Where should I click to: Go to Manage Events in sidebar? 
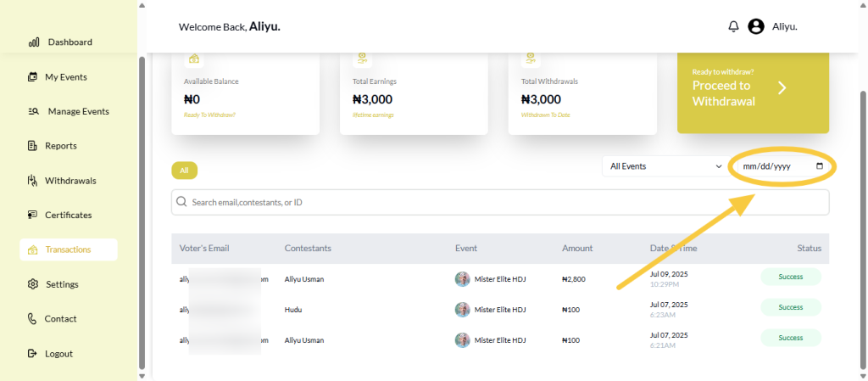click(78, 111)
